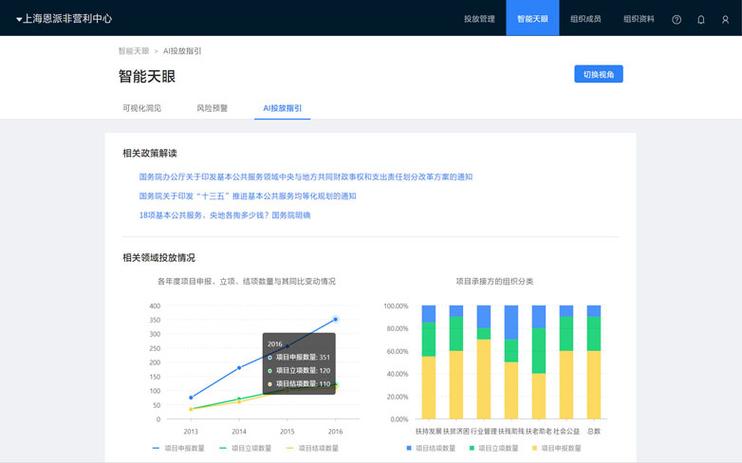Click the 2014 blue data point on line chart

(x=239, y=368)
